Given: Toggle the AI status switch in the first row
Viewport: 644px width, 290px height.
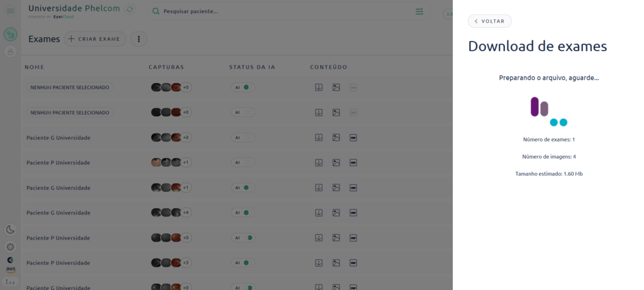Looking at the screenshot, I should click(243, 87).
